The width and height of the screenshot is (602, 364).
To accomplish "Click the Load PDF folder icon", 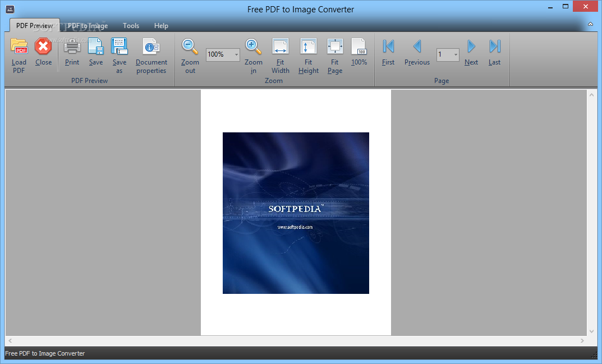I will click(19, 47).
